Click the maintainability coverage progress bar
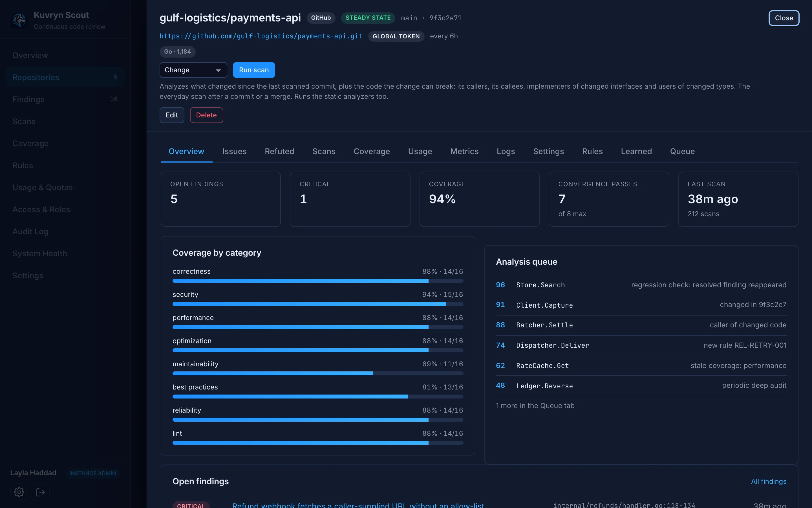Viewport: 812px width, 508px height. 318,374
